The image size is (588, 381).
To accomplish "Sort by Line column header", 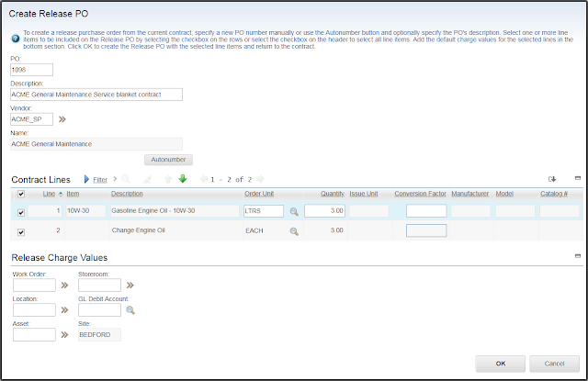I will click(x=49, y=194).
